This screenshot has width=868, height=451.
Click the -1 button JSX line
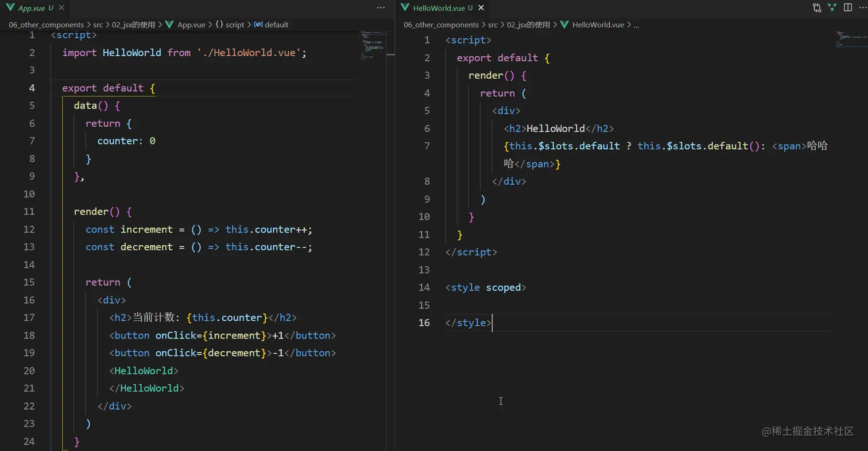point(223,353)
